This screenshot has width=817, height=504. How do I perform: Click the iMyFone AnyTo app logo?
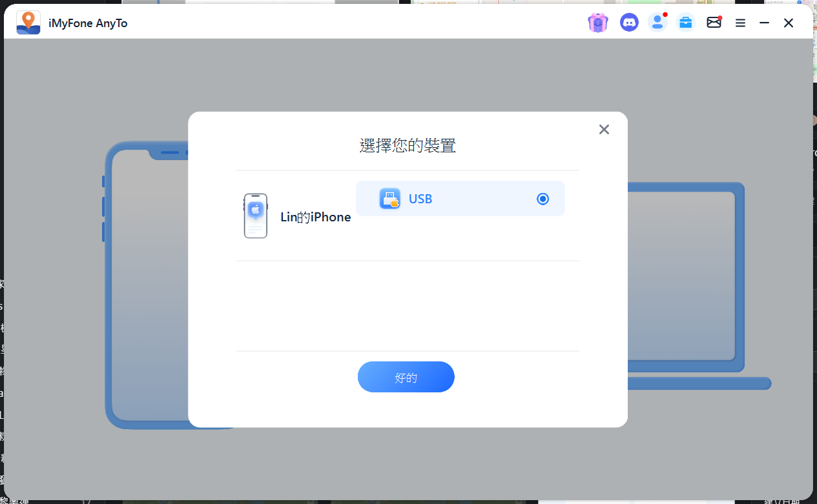coord(28,23)
